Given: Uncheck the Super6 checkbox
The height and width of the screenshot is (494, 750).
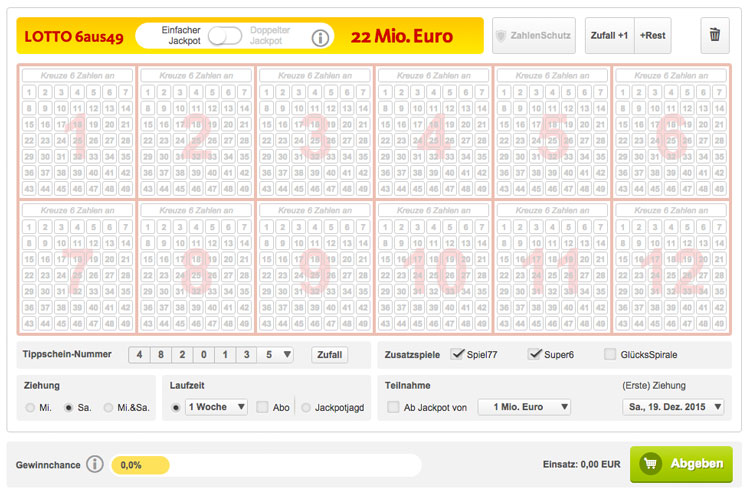Looking at the screenshot, I should (535, 354).
